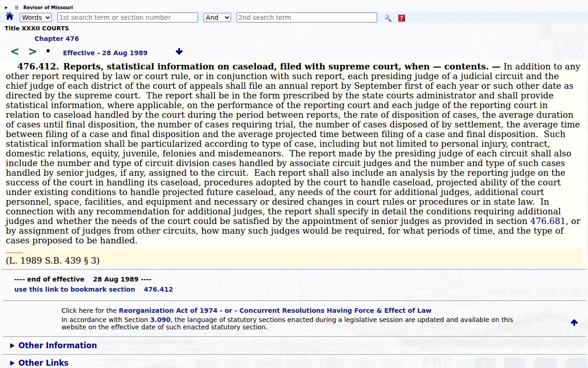Open the Section 3.090 link

(160, 320)
